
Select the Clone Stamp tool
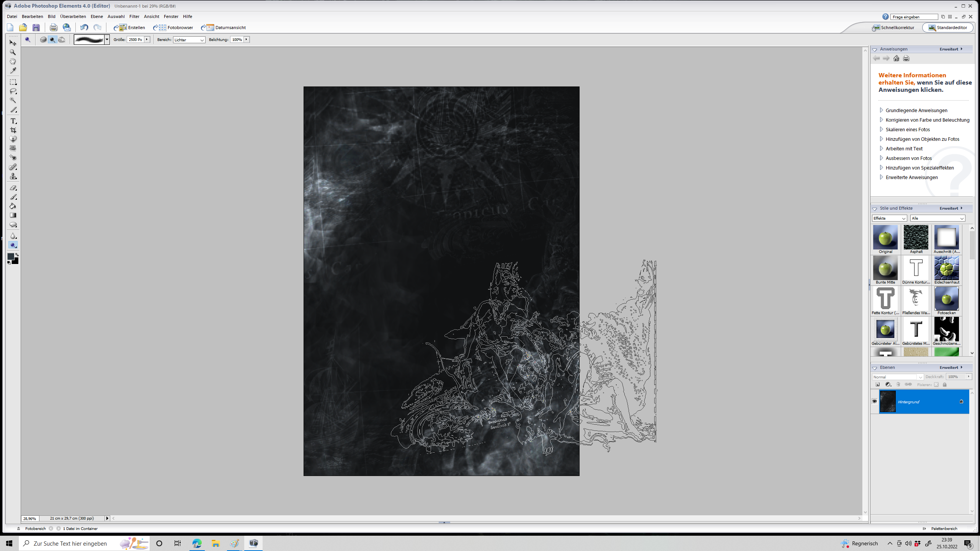pyautogui.click(x=13, y=176)
